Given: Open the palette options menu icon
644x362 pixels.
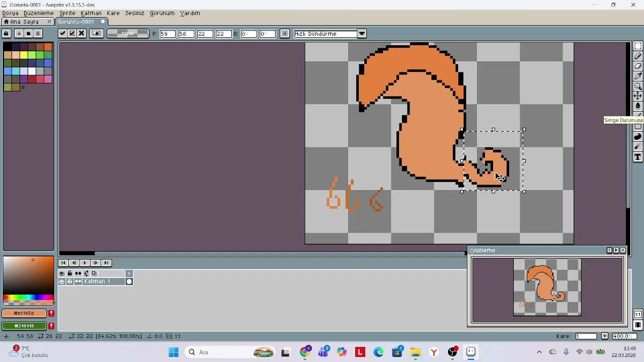Looking at the screenshot, I should click(x=38, y=34).
